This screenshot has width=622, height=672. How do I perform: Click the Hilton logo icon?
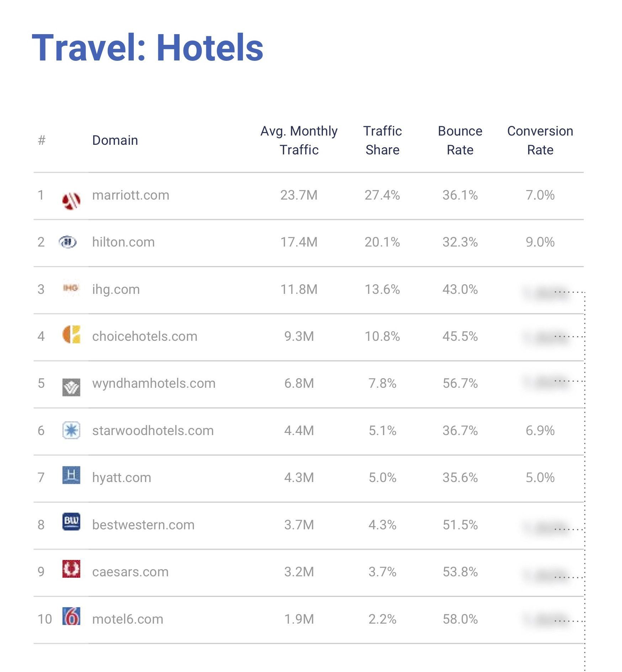point(68,242)
